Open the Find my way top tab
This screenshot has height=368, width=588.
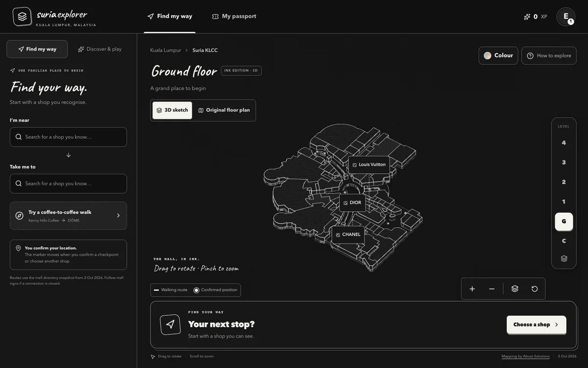pos(170,16)
